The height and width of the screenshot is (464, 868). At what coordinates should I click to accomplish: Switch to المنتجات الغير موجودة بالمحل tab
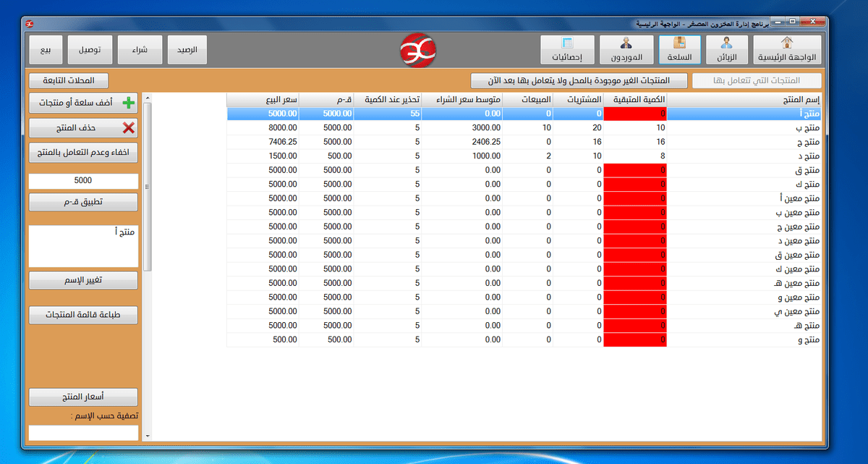[x=579, y=80]
